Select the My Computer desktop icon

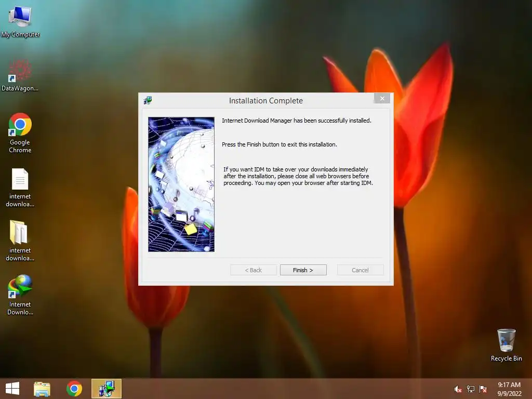[20, 21]
